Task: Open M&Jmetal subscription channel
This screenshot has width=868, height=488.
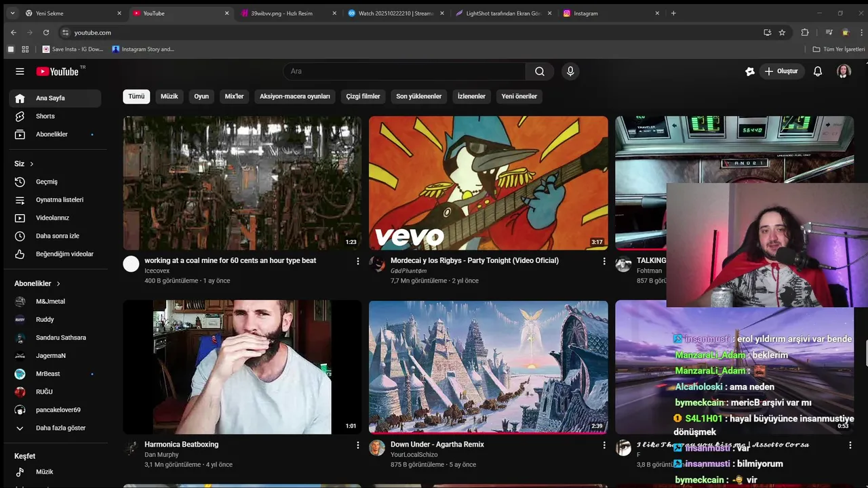Action: point(55,302)
